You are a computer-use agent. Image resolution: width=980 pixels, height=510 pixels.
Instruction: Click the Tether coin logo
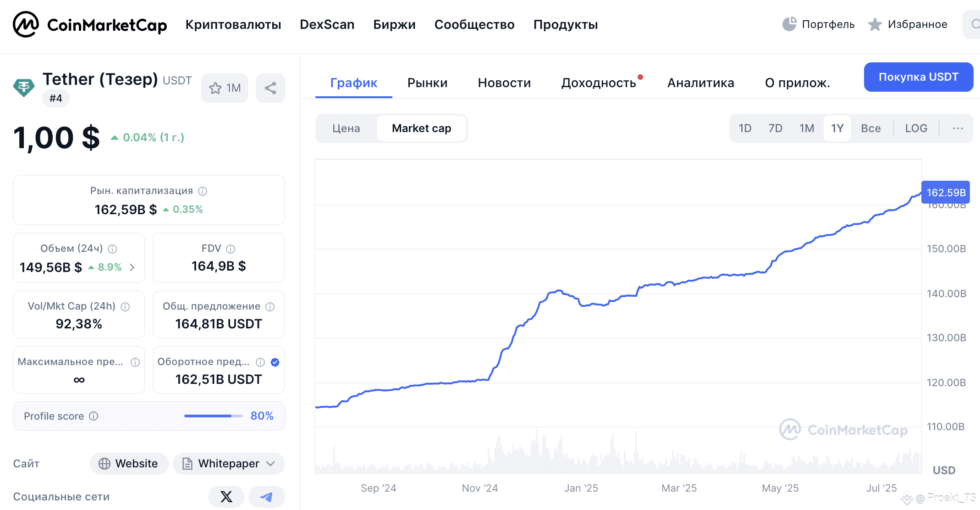[x=24, y=87]
